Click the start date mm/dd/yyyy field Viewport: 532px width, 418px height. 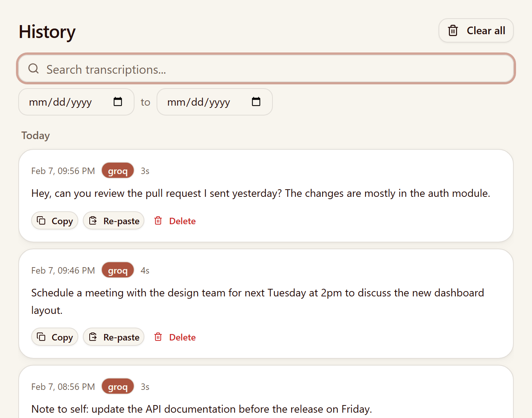(x=61, y=102)
